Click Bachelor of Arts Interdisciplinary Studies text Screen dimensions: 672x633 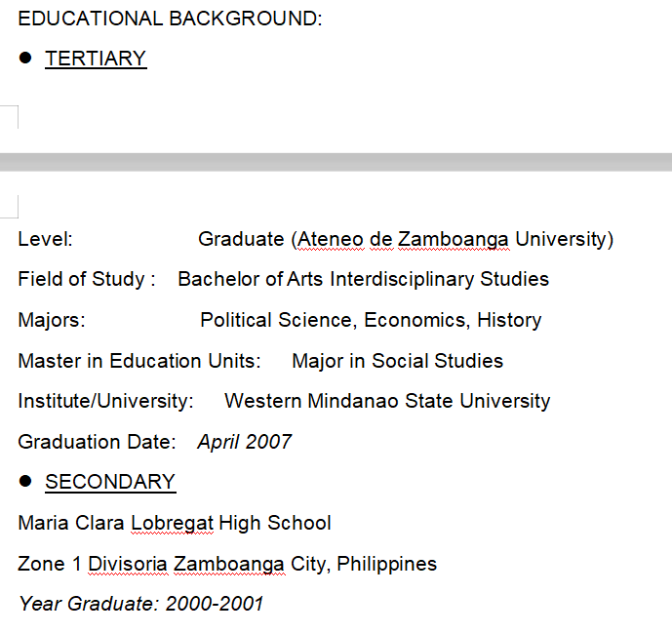coord(363,280)
